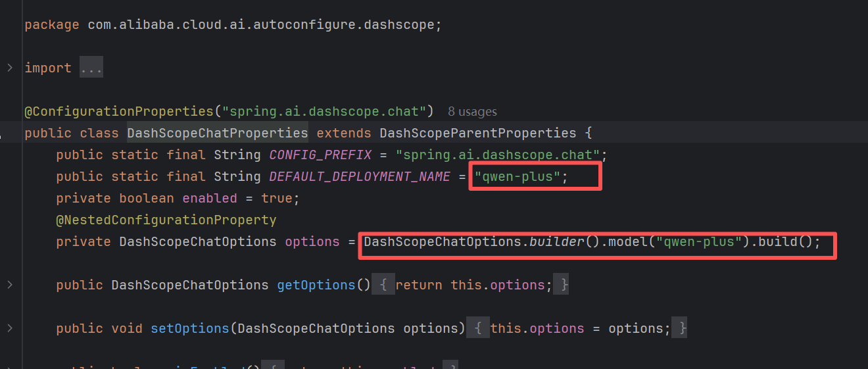The height and width of the screenshot is (369, 868).
Task: Expand the folded import block arrow
Action: [9, 68]
